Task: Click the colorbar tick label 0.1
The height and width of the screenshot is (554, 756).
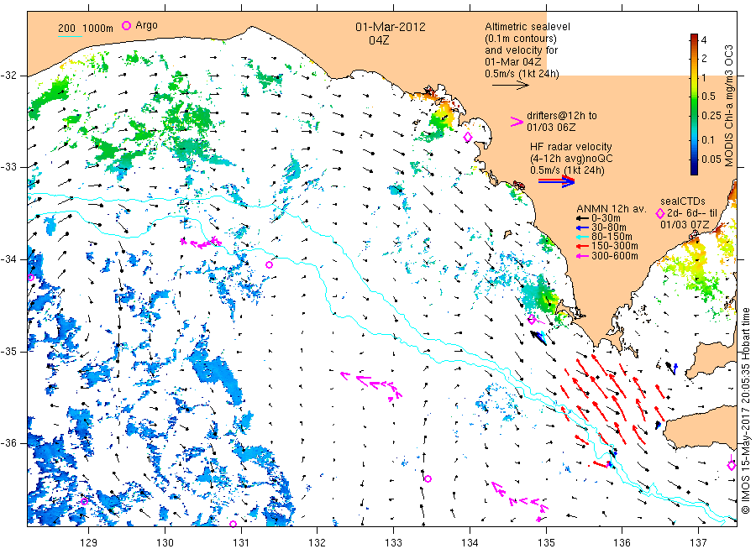Action: point(708,139)
